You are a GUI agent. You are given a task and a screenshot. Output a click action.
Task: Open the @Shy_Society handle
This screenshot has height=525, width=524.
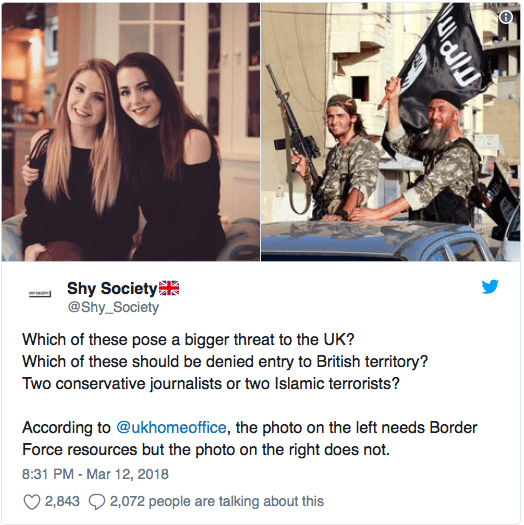(x=113, y=307)
